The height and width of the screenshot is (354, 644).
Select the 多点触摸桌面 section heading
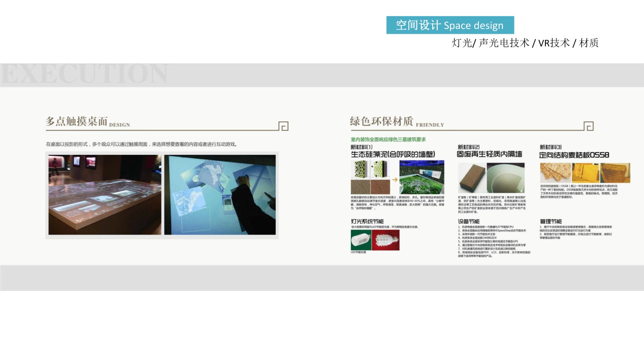[x=77, y=121]
